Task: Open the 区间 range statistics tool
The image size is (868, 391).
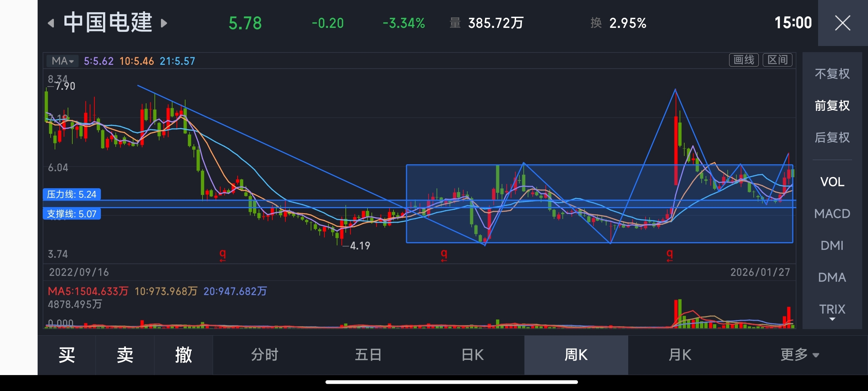Action: click(x=777, y=60)
